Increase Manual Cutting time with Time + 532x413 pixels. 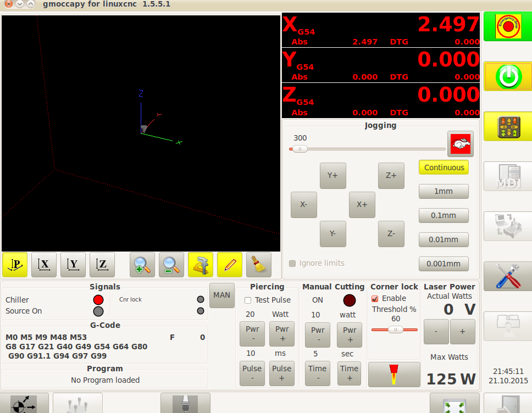tap(350, 373)
